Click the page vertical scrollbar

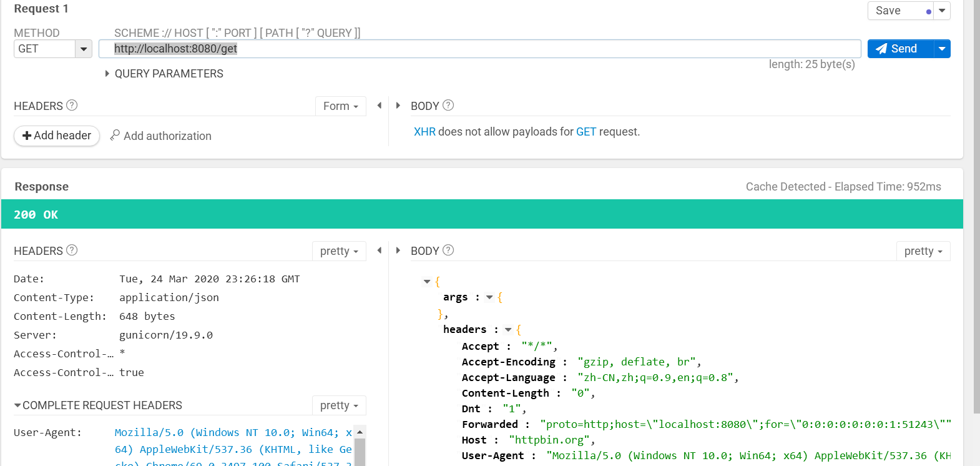[977, 206]
